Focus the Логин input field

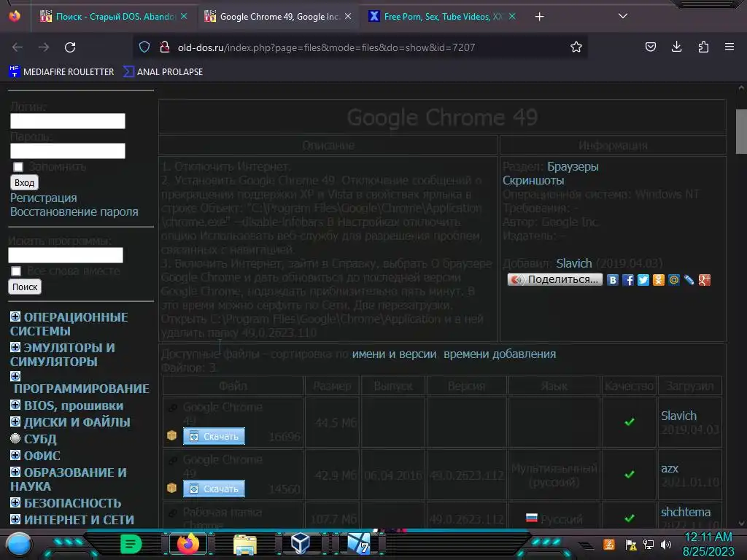[68, 121]
